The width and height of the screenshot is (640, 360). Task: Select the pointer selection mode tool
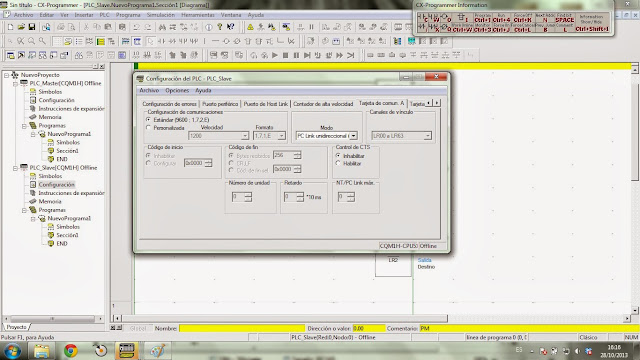click(x=151, y=41)
